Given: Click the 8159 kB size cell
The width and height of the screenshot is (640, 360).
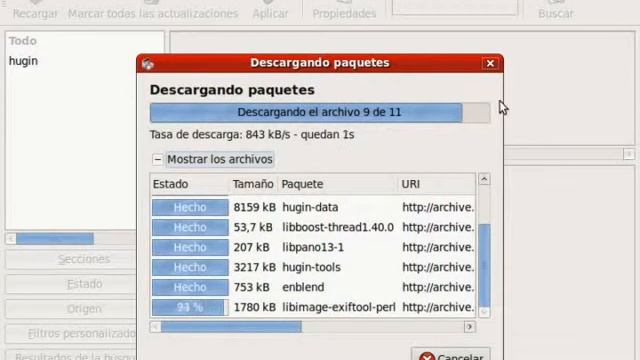Looking at the screenshot, I should pos(254,207).
